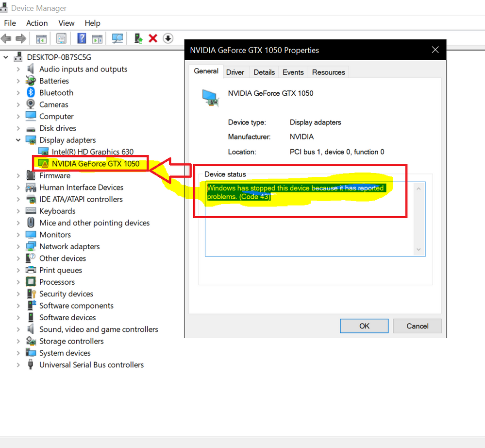Click the Print queues printer icon

(31, 270)
